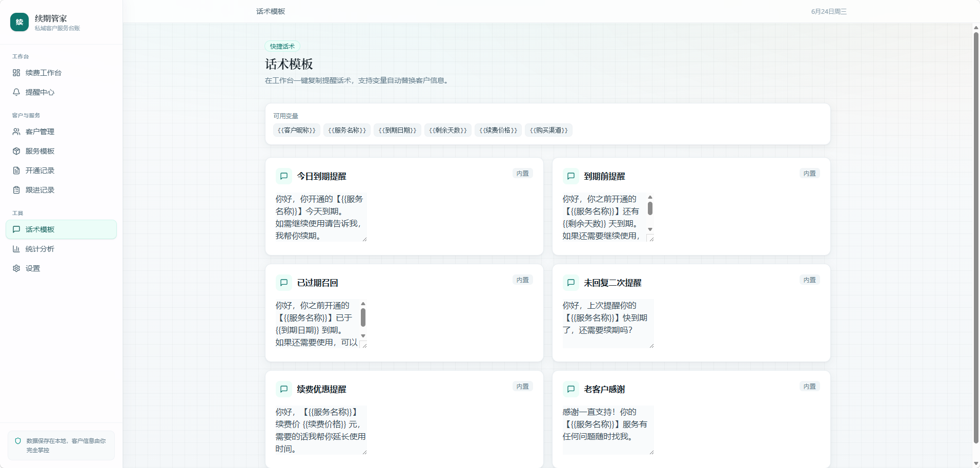The width and height of the screenshot is (980, 468).
Task: Click the 话术模板 breadcrumb title in header
Action: (271, 11)
